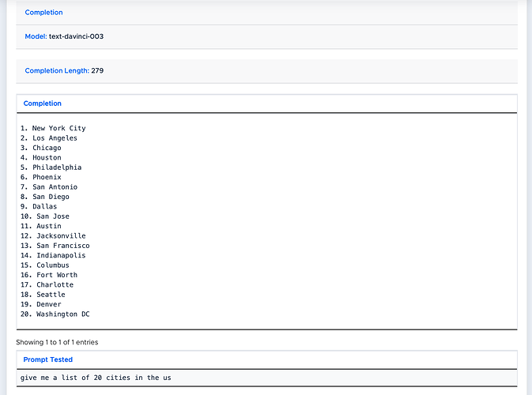532x395 pixels.
Task: Select the Denver list entry
Action: tap(41, 304)
